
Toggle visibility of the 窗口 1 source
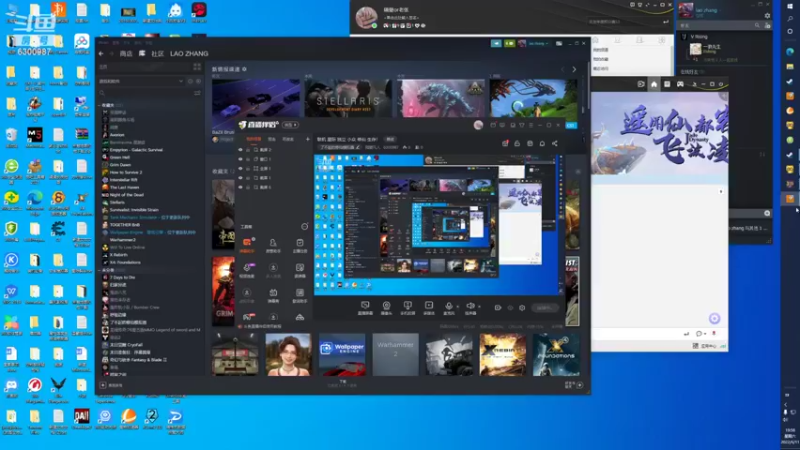240,159
